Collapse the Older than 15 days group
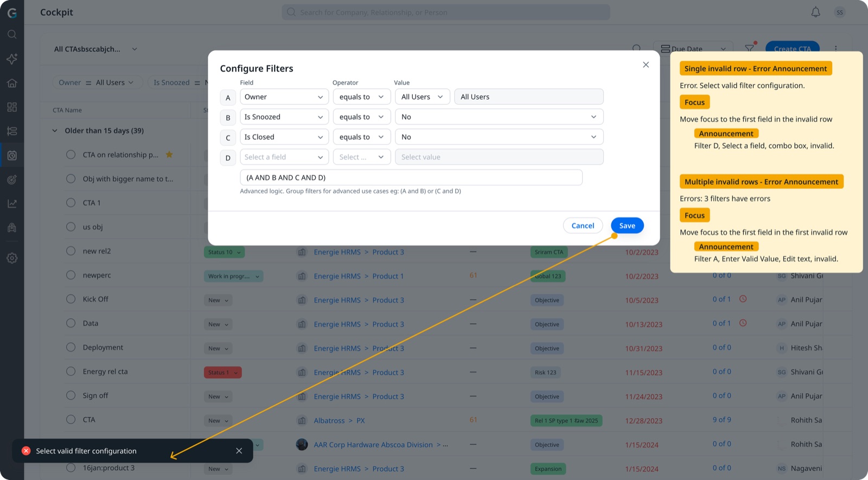Image resolution: width=868 pixels, height=480 pixels. (x=55, y=131)
